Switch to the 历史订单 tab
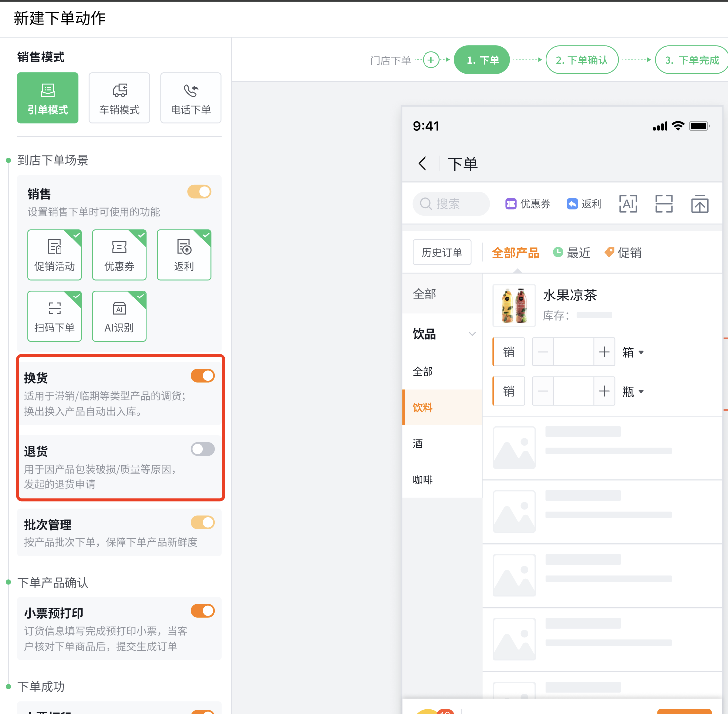728x714 pixels. tap(441, 252)
